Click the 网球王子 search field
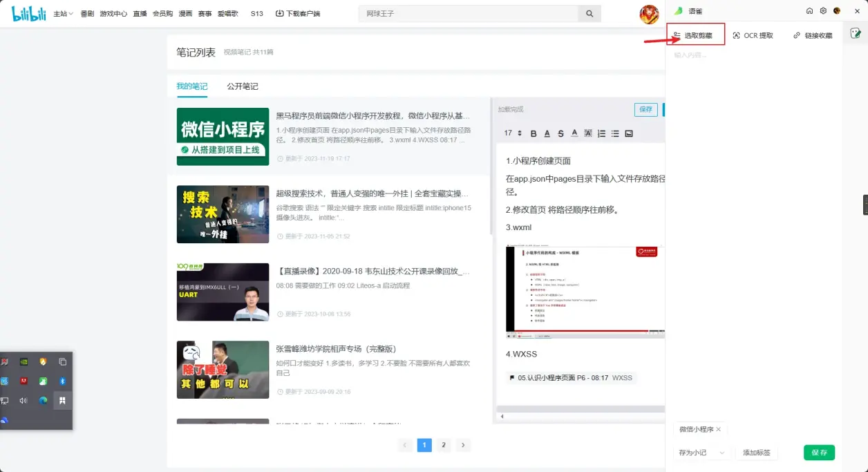This screenshot has height=472, width=868. [x=468, y=14]
